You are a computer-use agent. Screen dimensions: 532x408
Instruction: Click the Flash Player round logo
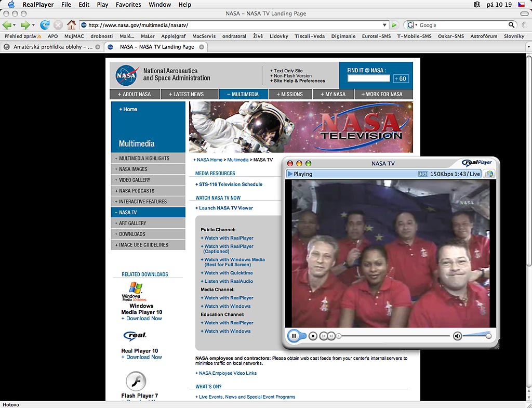[136, 381]
